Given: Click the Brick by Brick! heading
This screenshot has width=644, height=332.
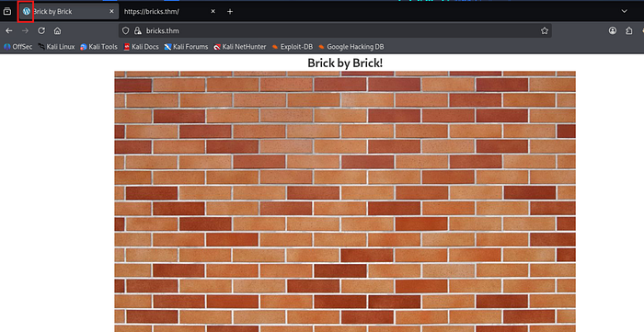Looking at the screenshot, I should 345,63.
